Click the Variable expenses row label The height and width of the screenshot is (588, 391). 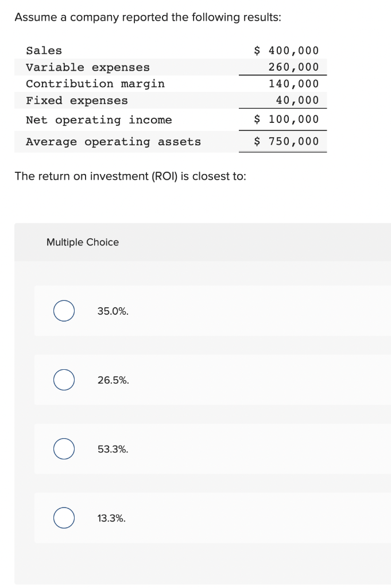click(x=88, y=68)
